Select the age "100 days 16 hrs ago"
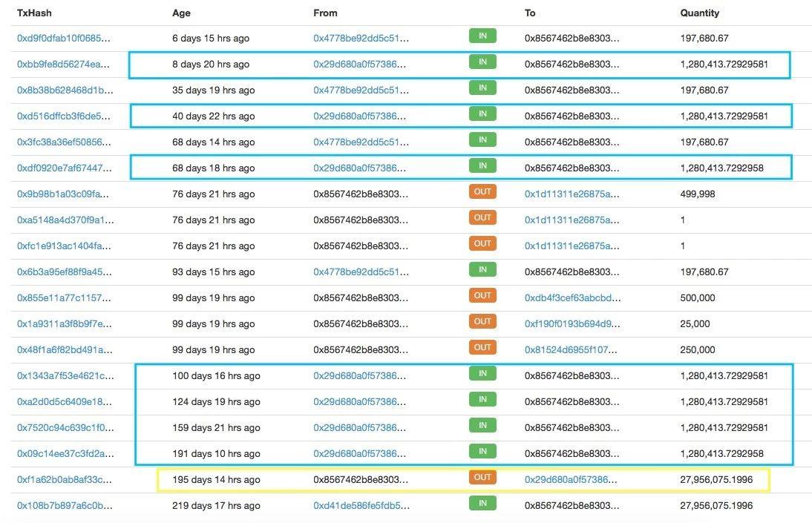 [x=216, y=375]
